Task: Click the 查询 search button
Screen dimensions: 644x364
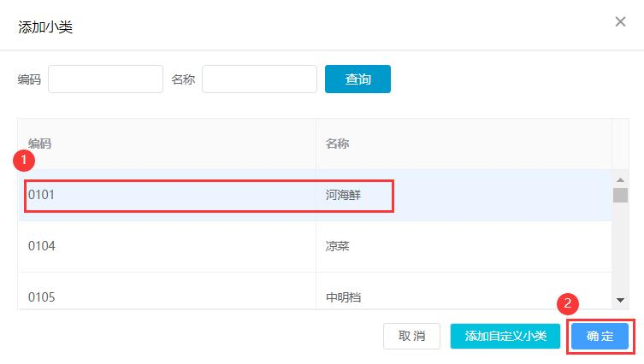Action: pos(357,79)
